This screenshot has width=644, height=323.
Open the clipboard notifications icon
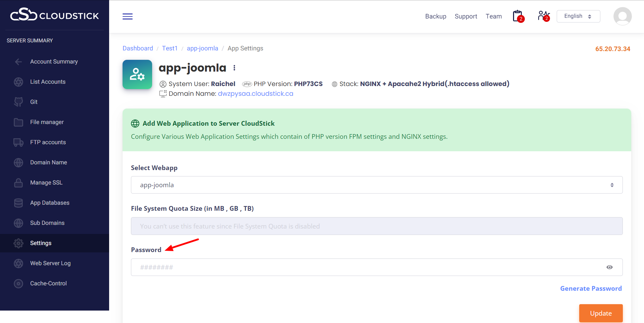518,16
